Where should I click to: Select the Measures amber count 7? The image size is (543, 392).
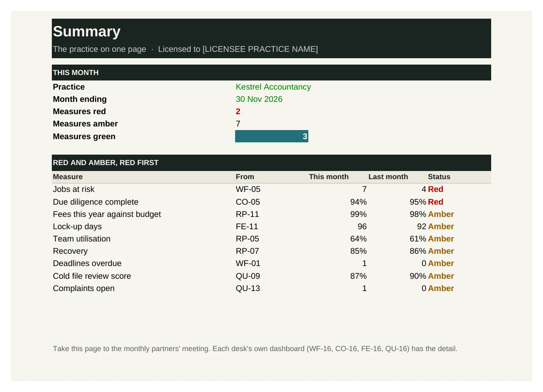pyautogui.click(x=238, y=124)
